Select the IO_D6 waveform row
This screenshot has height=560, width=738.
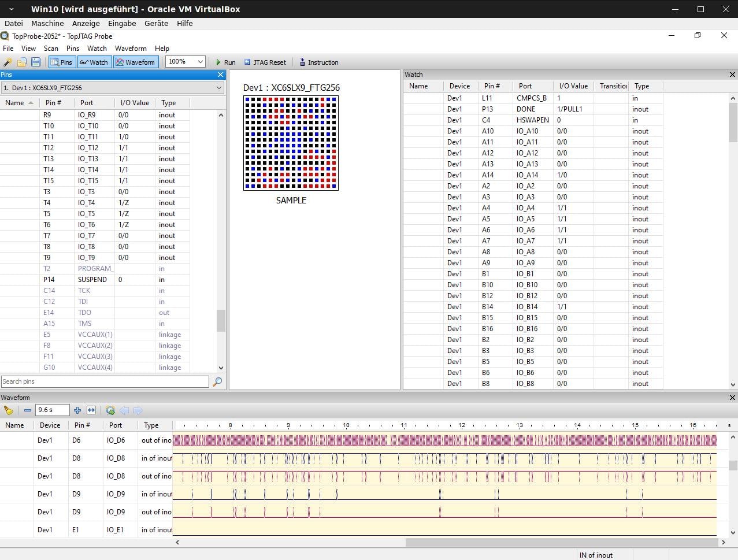point(358,440)
